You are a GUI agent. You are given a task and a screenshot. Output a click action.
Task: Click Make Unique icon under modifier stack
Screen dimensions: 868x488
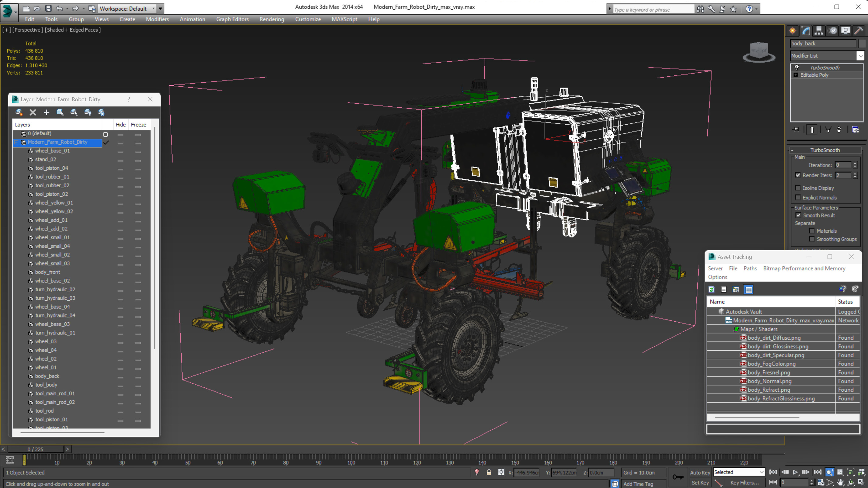coord(828,130)
